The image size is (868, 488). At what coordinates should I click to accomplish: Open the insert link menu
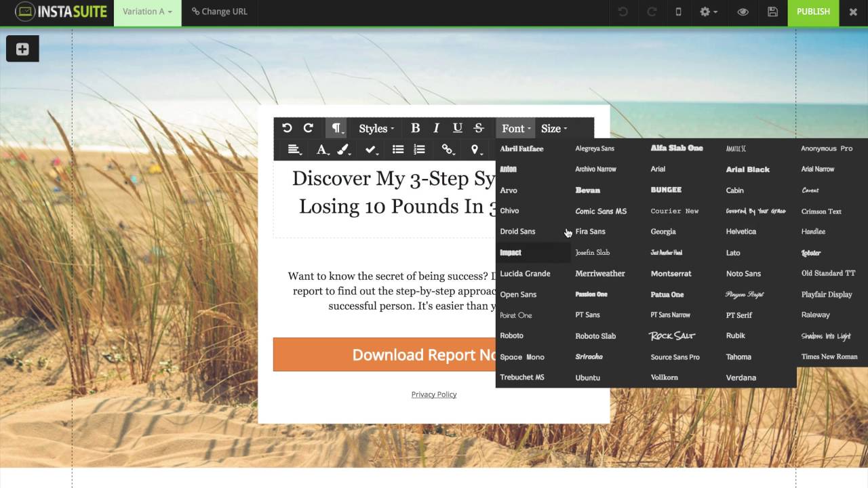pyautogui.click(x=447, y=150)
